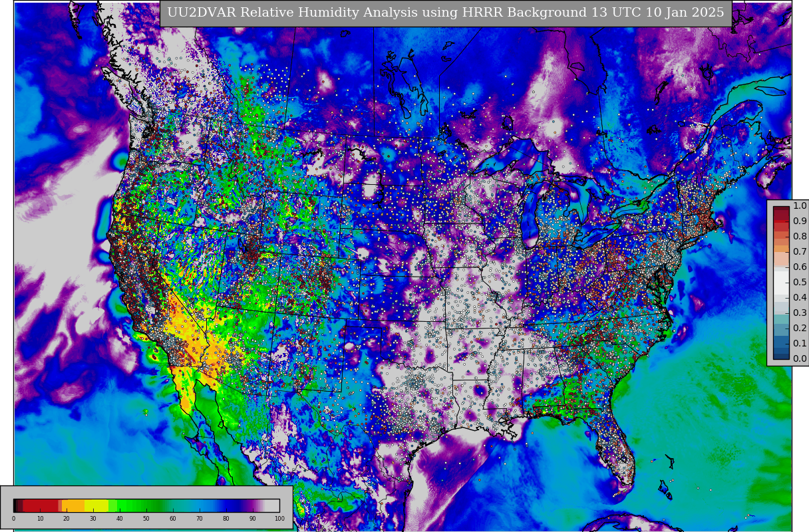The width and height of the screenshot is (809, 532).
Task: Select the dark blue bottom swatch of right colorbar
Action: (781, 355)
